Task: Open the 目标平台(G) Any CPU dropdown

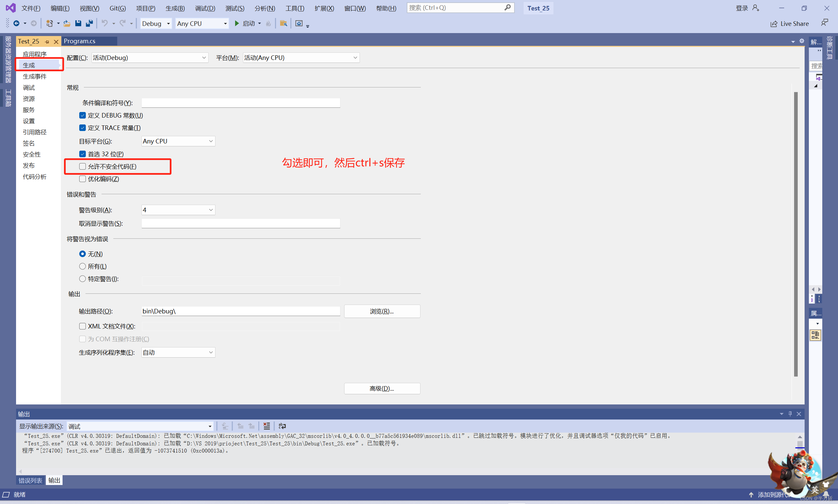Action: 178,141
